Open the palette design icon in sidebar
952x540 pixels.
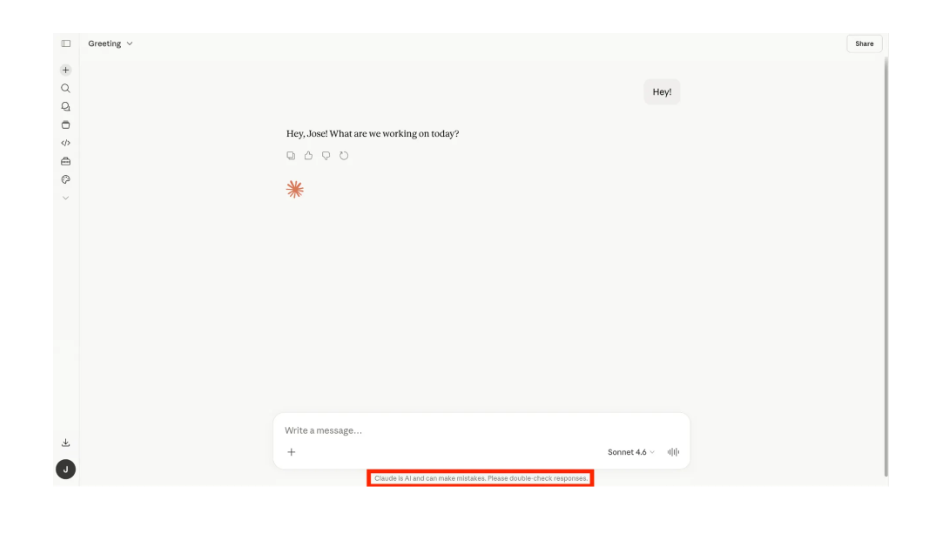click(x=66, y=179)
